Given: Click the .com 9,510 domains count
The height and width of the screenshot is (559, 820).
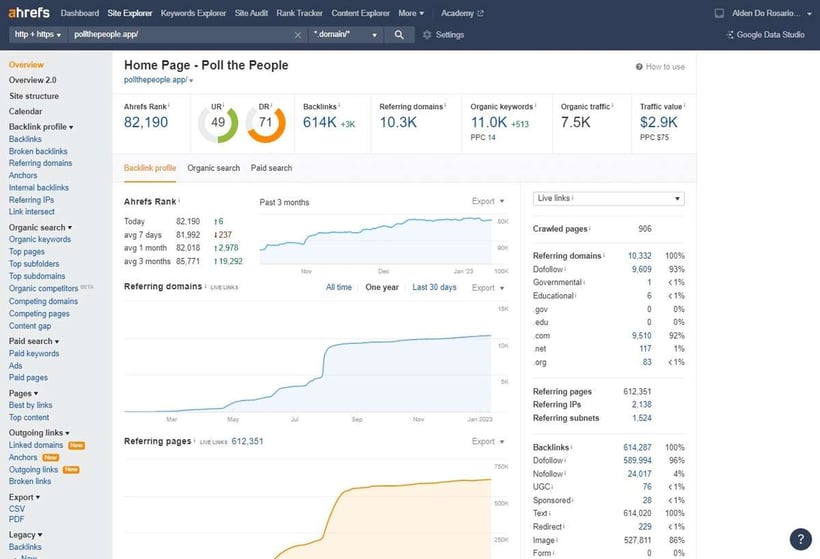Looking at the screenshot, I should tap(642, 336).
